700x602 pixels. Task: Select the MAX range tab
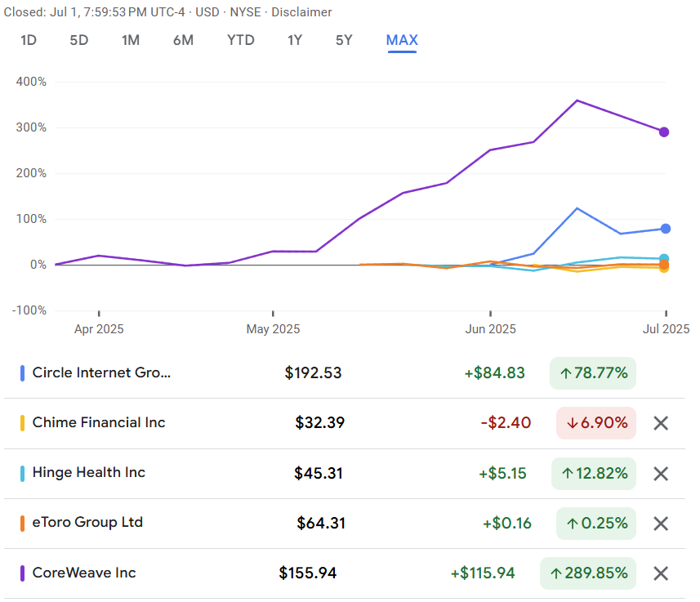[x=402, y=40]
